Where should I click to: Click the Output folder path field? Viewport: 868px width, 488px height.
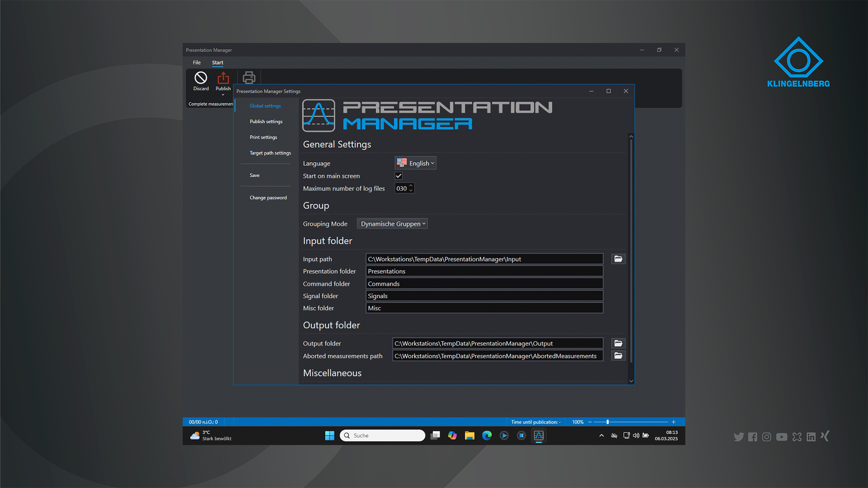tap(498, 343)
